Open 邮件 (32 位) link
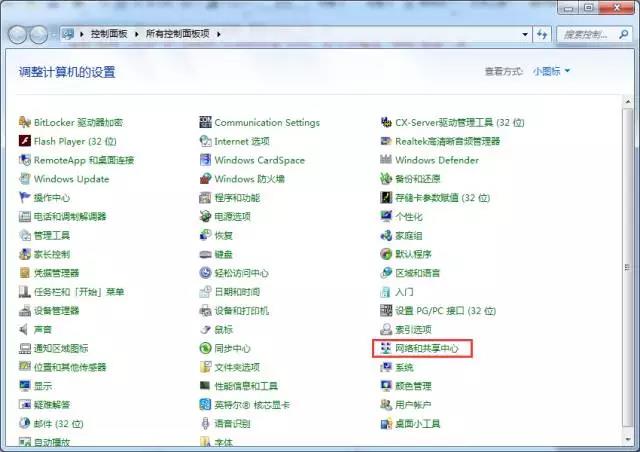The image size is (640, 452). coord(58,423)
